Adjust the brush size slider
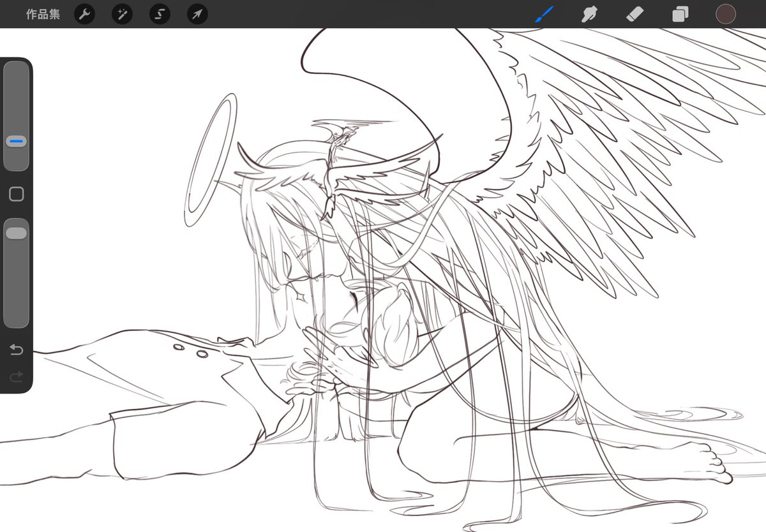 pos(17,116)
